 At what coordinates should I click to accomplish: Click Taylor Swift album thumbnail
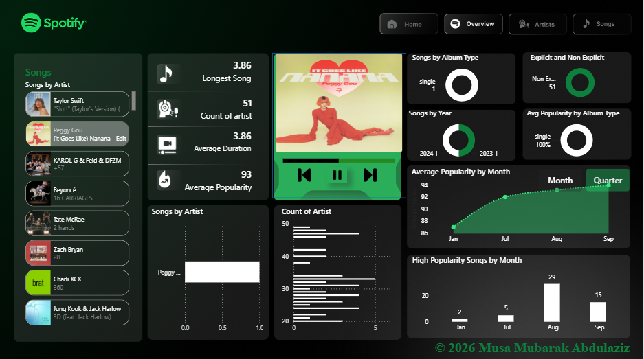click(38, 104)
